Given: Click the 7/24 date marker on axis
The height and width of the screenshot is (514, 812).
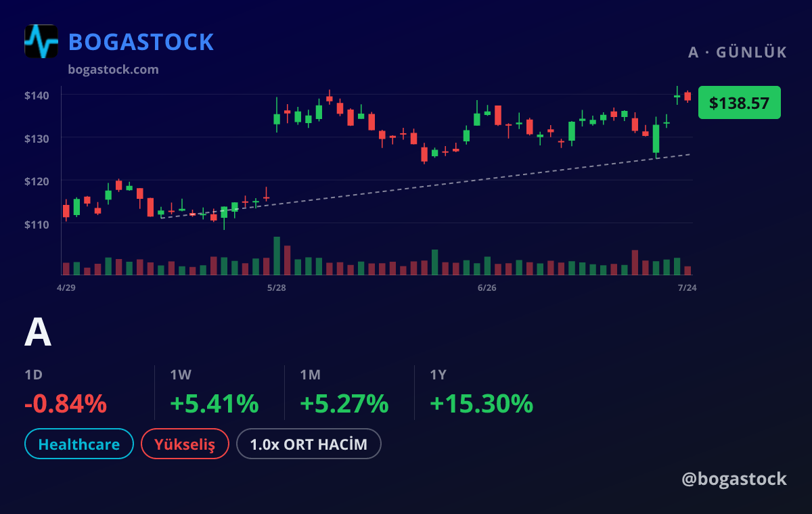Looking at the screenshot, I should [x=687, y=288].
